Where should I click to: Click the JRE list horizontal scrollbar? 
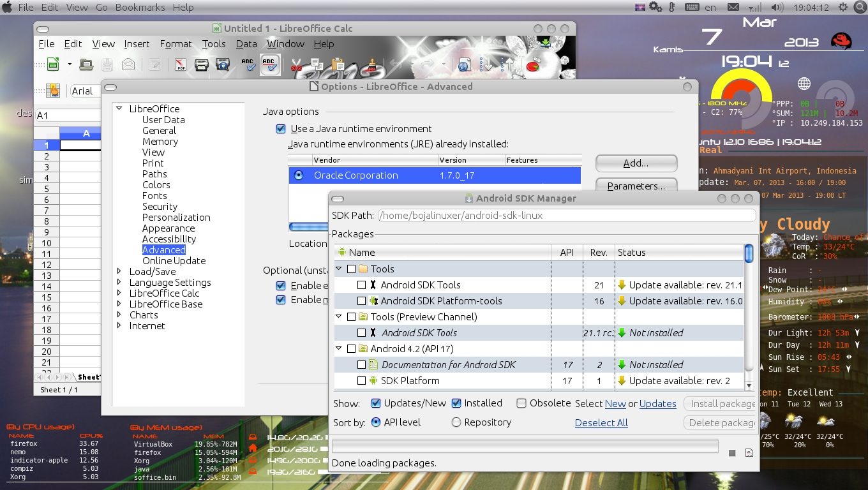(309, 227)
